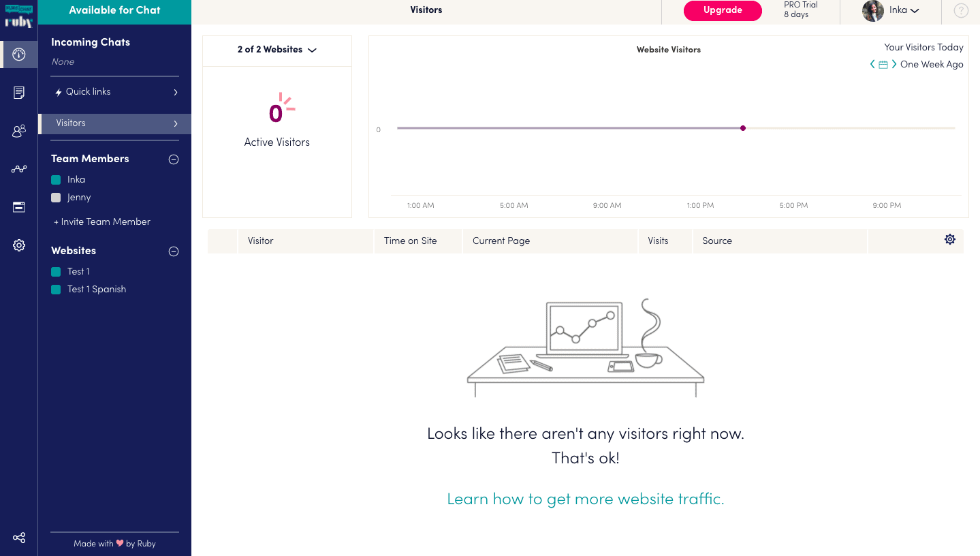980x556 pixels.
Task: Expand the Quick links menu item
Action: coord(115,92)
